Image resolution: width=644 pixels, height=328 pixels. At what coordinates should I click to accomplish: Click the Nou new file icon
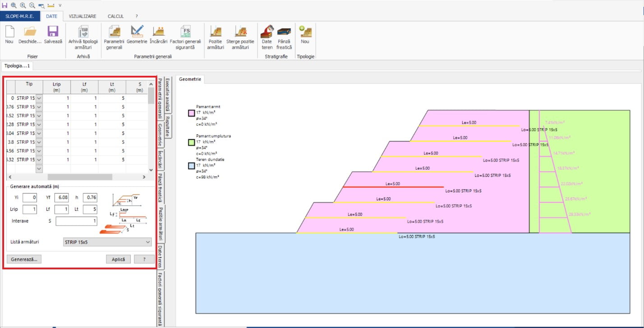coord(9,32)
